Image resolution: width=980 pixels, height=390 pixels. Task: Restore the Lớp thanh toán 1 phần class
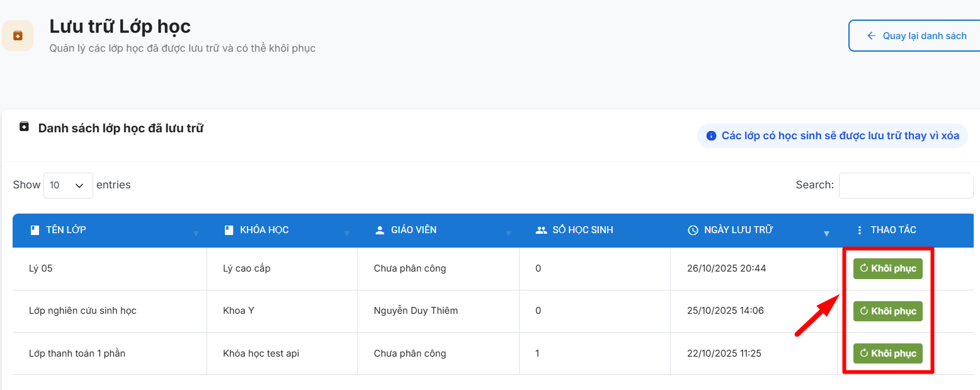(887, 353)
